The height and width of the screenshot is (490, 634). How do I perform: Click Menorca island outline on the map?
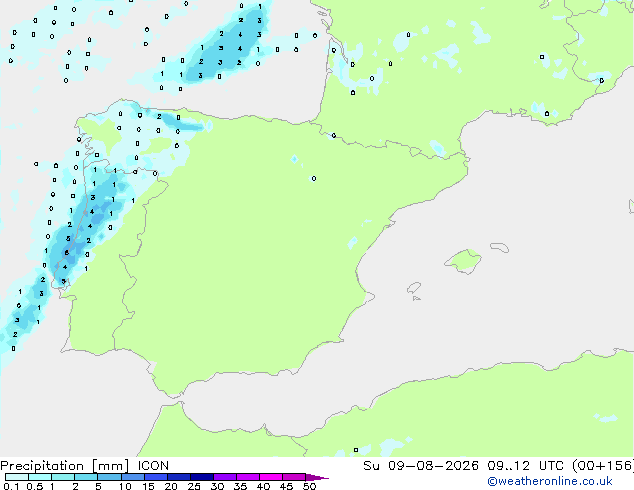click(499, 247)
